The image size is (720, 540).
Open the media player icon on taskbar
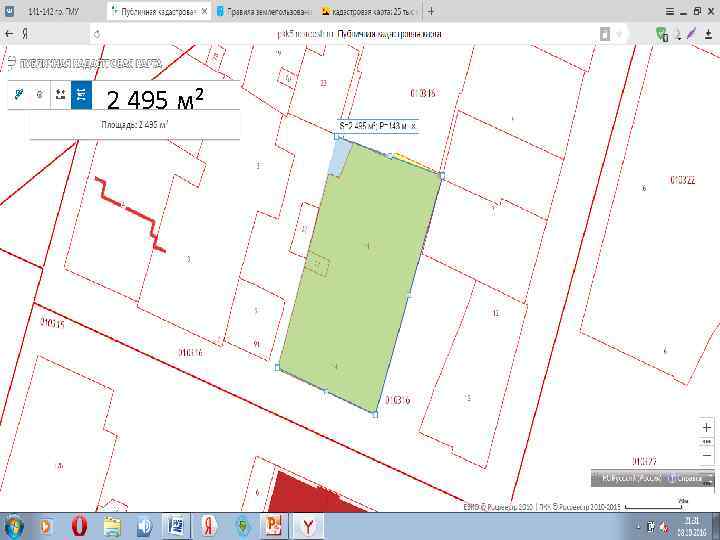point(45,526)
